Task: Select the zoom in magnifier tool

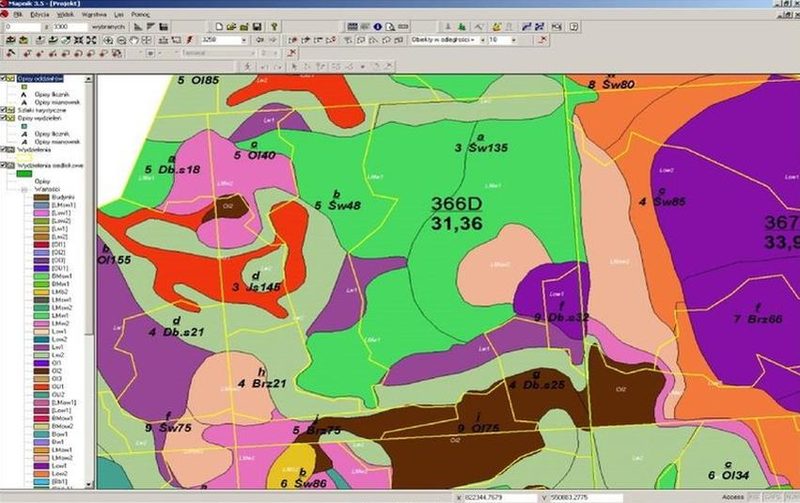Action: pyautogui.click(x=109, y=40)
